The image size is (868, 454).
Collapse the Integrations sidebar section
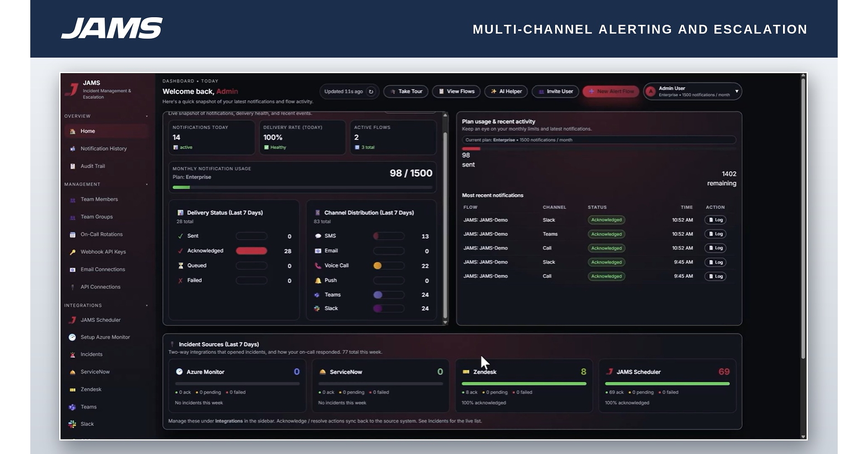pyautogui.click(x=147, y=305)
